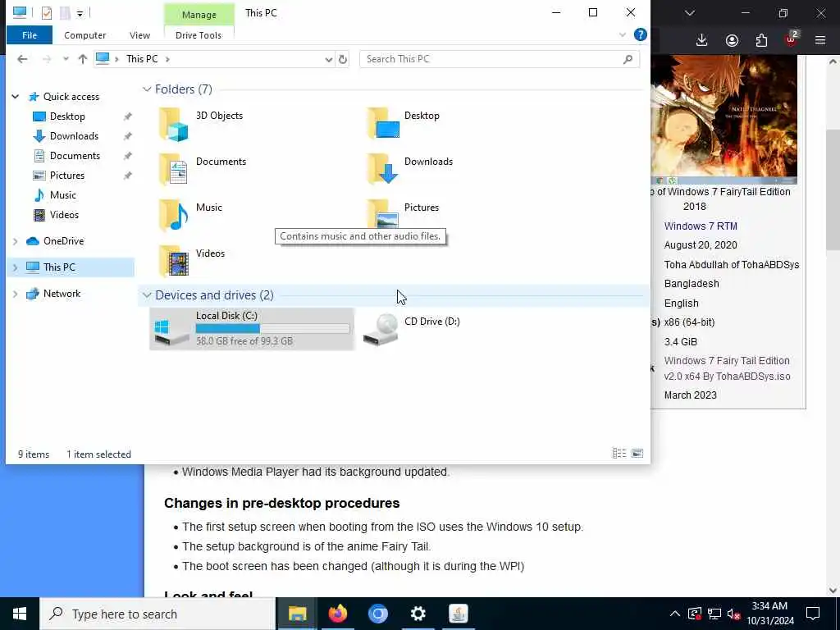
Task: Select the Videos folder in Folders section
Action: coord(192,260)
